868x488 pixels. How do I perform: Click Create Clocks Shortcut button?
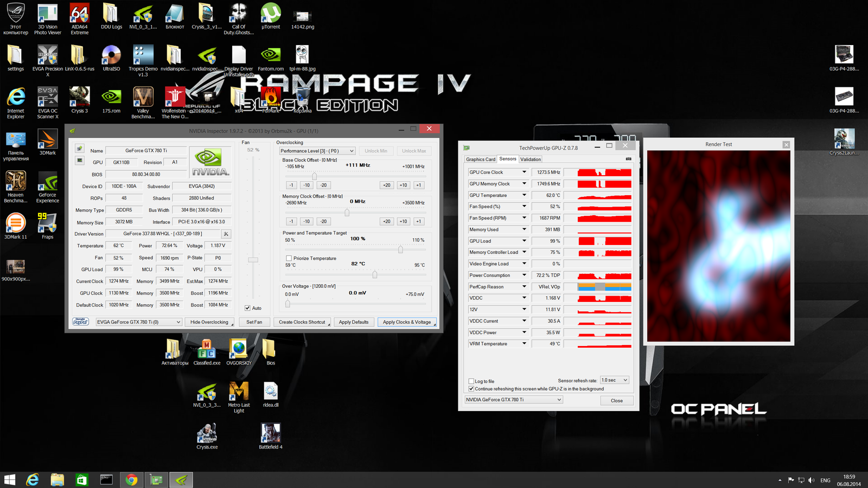click(302, 322)
